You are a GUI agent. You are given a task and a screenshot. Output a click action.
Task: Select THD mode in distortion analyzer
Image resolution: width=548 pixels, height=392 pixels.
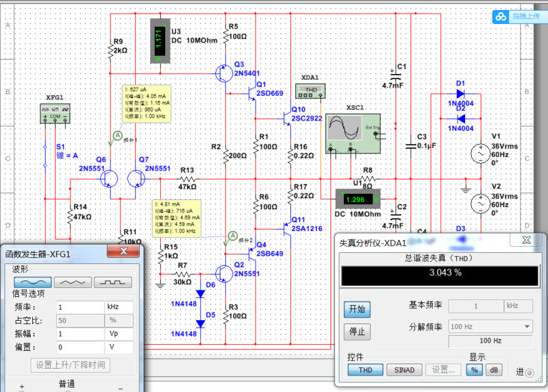[x=365, y=370]
